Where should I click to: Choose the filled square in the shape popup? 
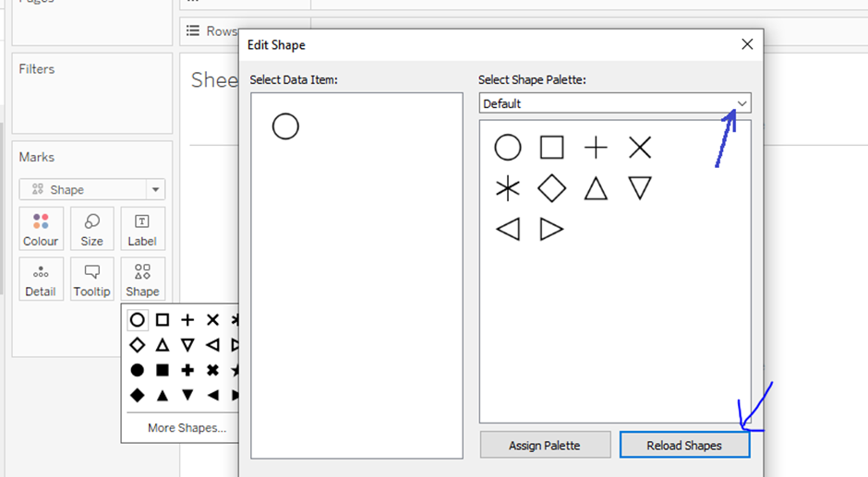163,370
